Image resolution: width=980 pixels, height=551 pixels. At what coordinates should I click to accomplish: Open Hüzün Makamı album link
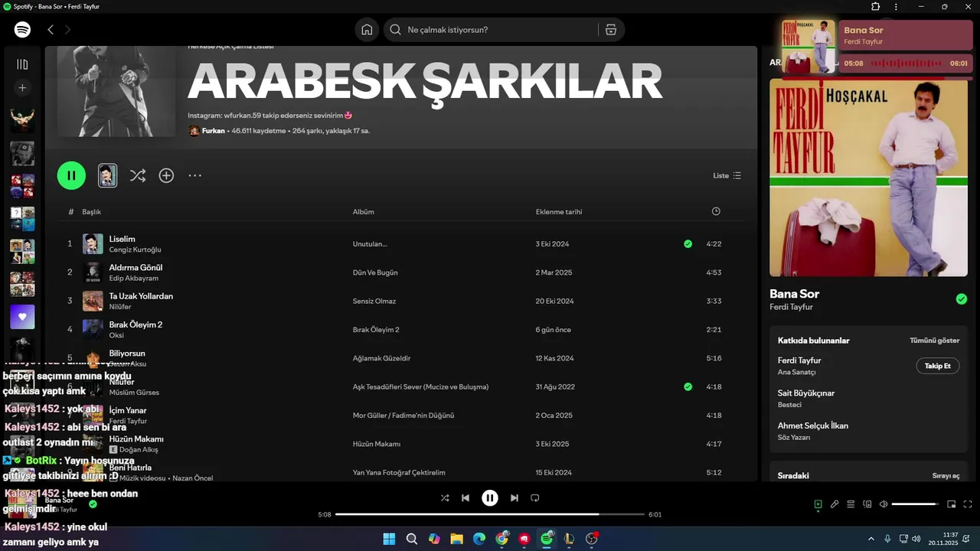(x=377, y=445)
